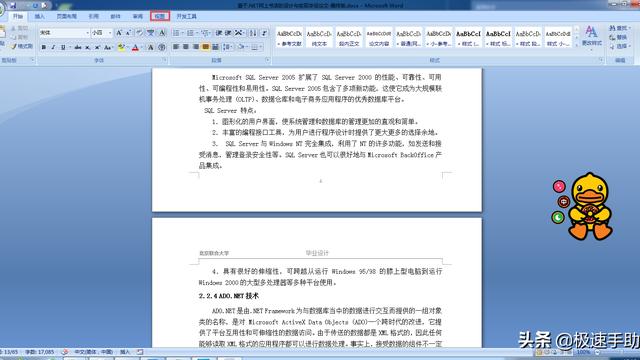Click the Multilevel List icon
Screen dimensions: 640x360
click(205, 33)
